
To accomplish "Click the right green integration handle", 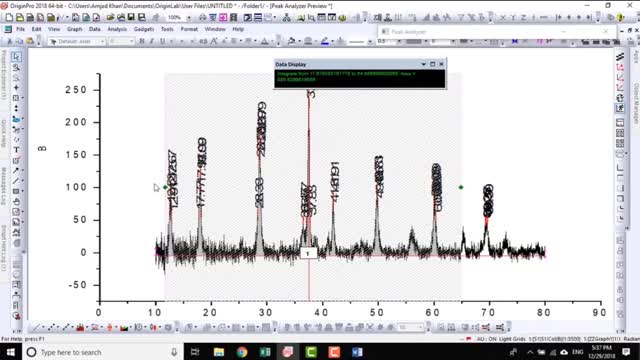I will click(x=461, y=187).
